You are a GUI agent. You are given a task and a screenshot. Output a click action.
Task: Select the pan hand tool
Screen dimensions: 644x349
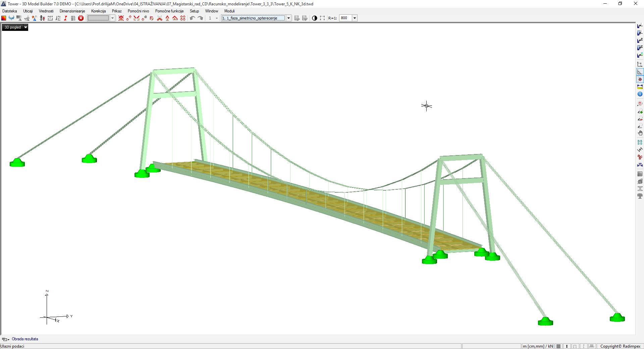pos(640,133)
